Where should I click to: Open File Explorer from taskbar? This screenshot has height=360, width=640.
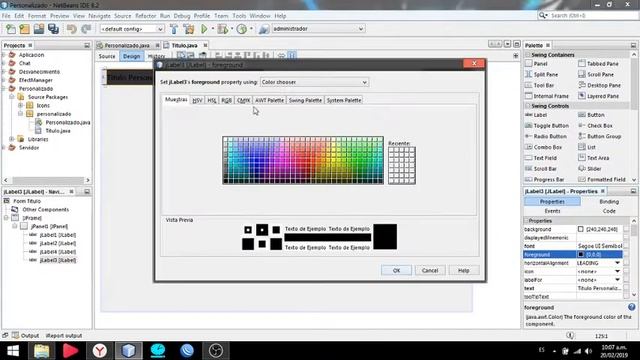point(42,351)
